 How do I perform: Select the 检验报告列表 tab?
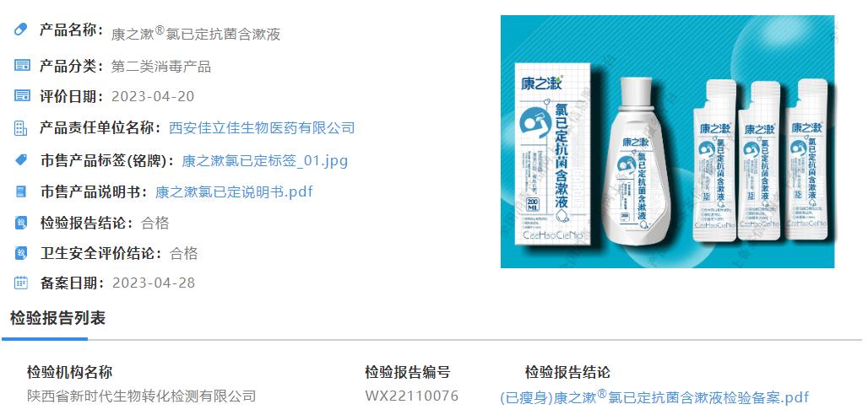pos(57,318)
